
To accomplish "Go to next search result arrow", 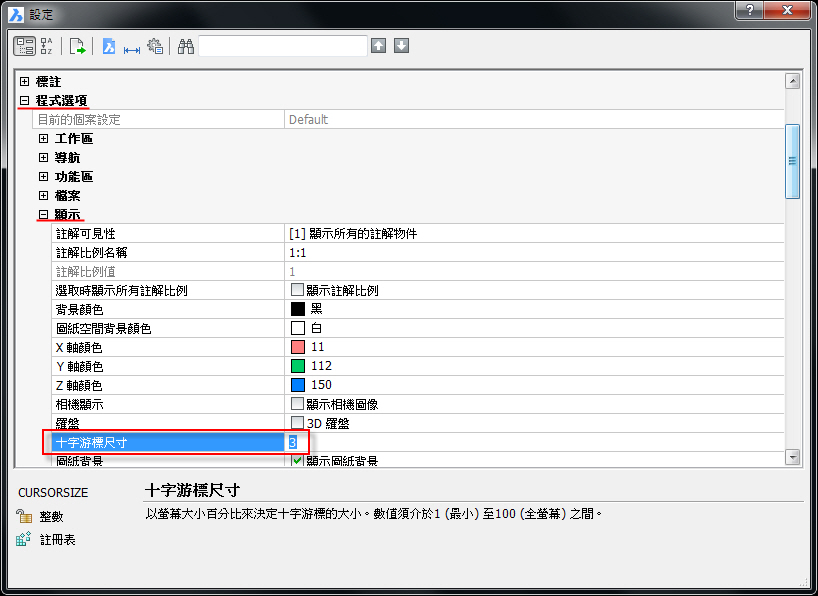I will pos(401,46).
